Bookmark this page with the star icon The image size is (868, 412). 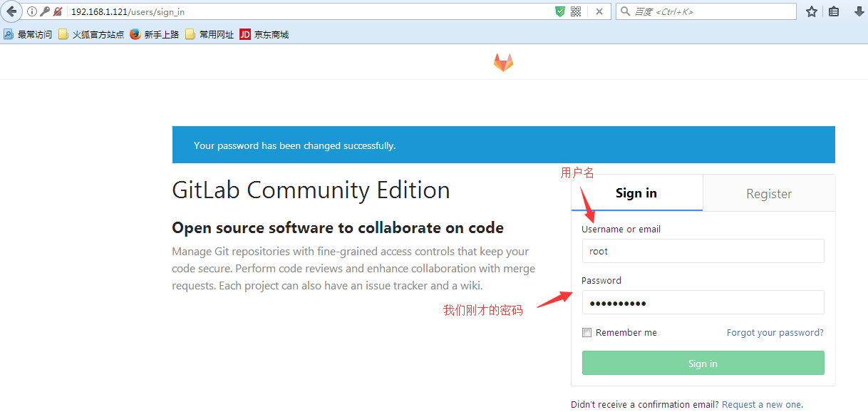(x=811, y=11)
